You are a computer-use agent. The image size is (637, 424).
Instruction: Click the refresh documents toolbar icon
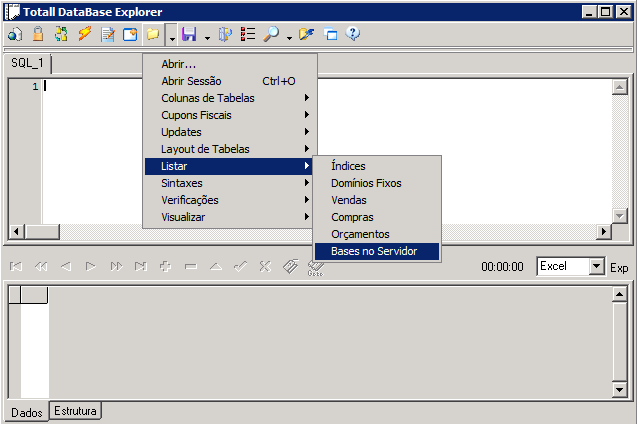click(61, 34)
